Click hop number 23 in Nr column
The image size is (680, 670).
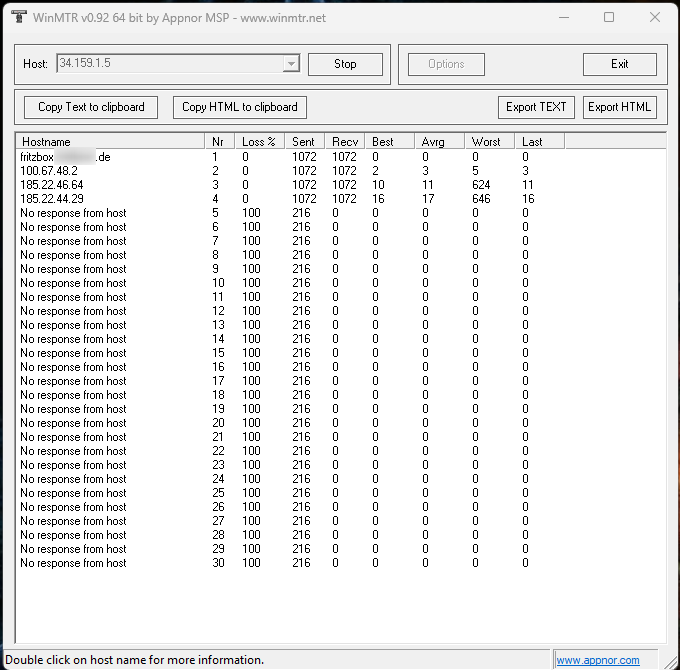pyautogui.click(x=219, y=465)
